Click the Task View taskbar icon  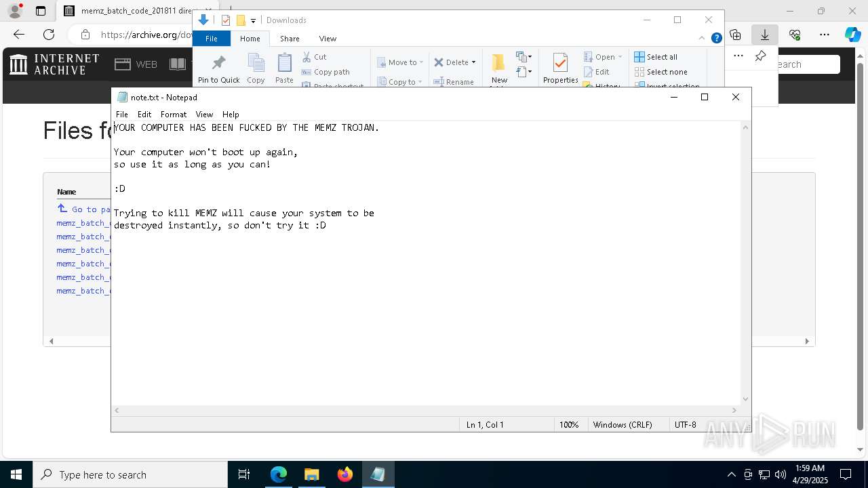244,474
